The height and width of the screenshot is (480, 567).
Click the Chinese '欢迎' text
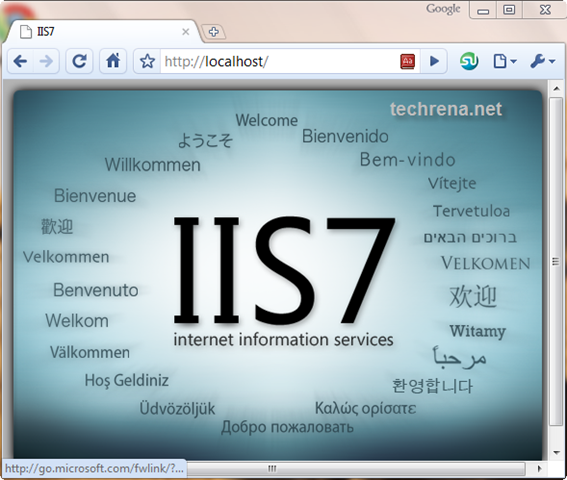tap(473, 296)
